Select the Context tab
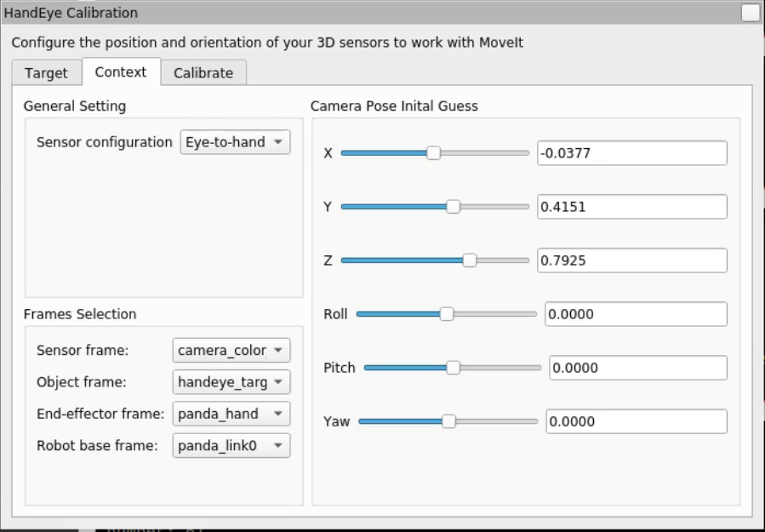The width and height of the screenshot is (765, 532). (x=121, y=72)
